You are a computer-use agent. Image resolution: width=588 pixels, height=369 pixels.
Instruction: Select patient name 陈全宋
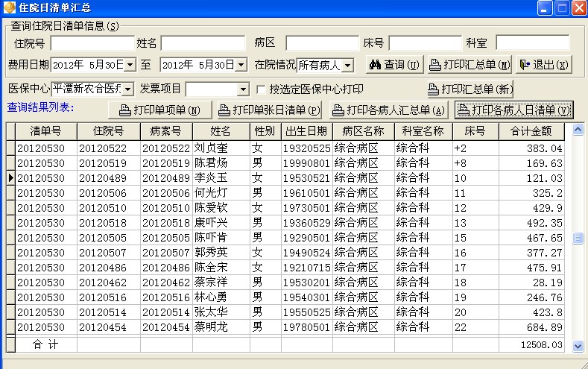(211, 268)
